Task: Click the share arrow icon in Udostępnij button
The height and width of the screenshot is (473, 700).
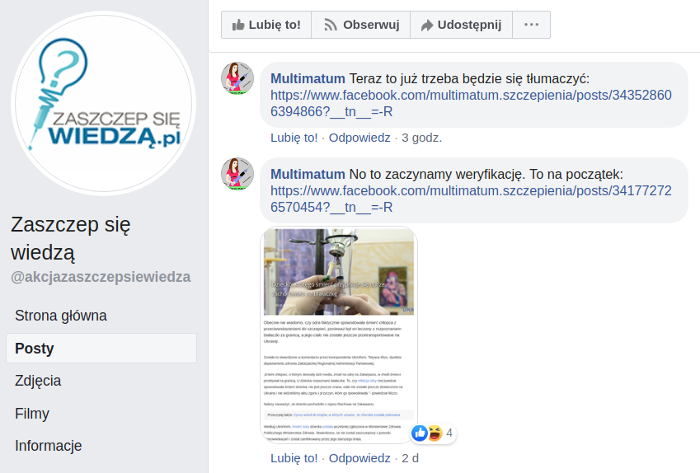Action: click(427, 25)
